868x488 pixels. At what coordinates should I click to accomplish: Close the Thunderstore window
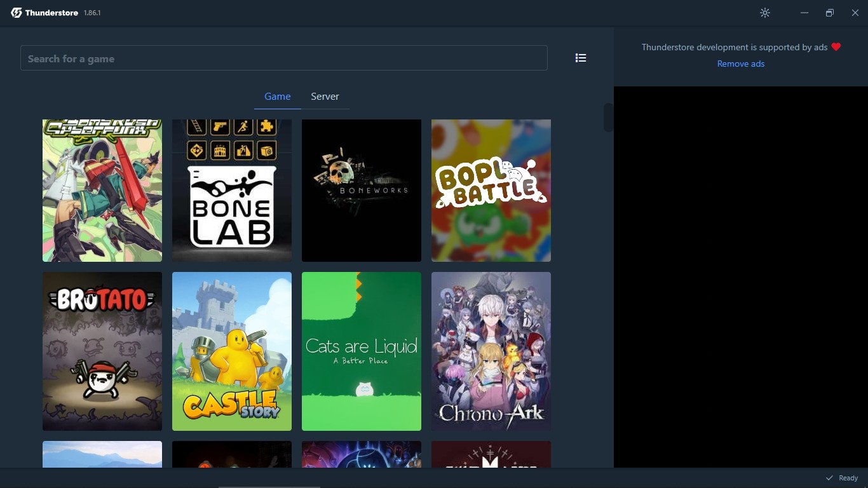click(x=855, y=13)
